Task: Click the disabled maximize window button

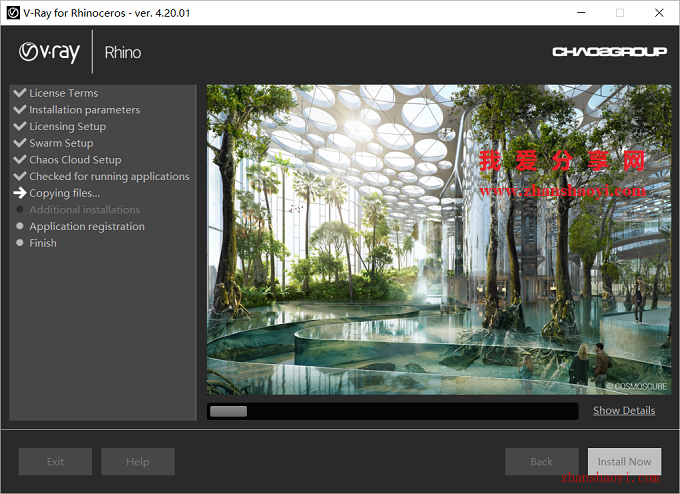Action: pos(620,13)
